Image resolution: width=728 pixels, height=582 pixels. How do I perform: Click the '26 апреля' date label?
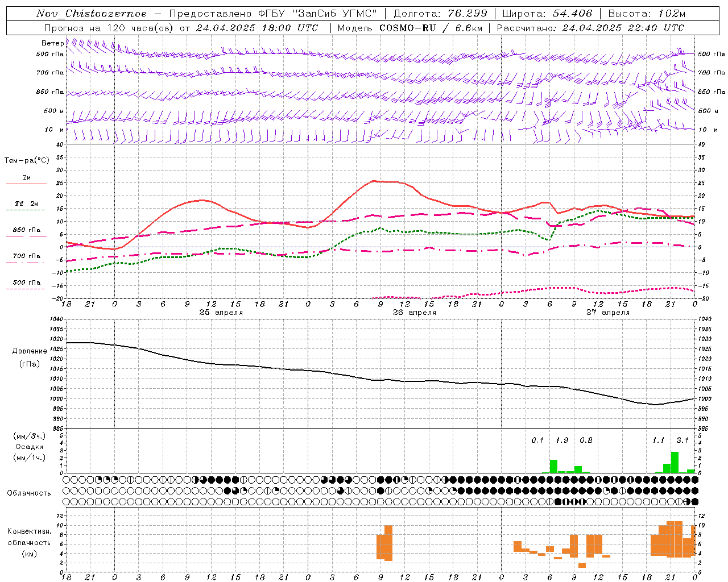tap(415, 313)
